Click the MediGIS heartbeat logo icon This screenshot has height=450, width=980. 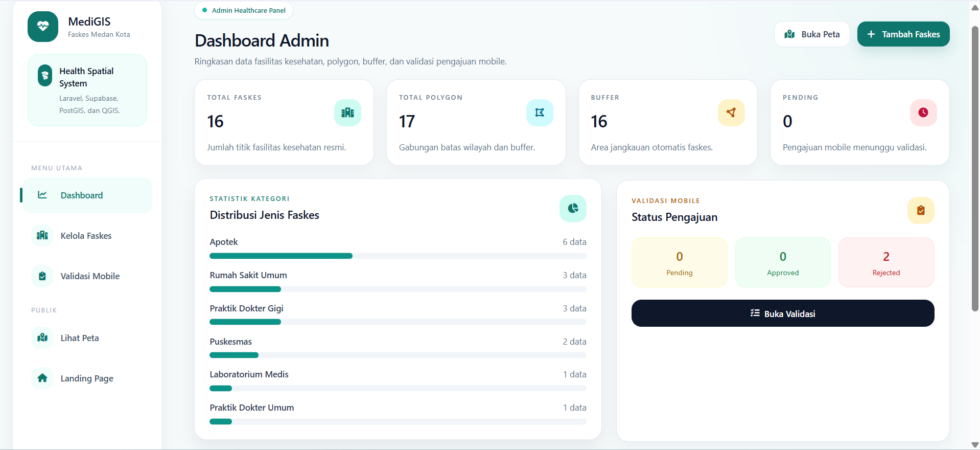coord(43,27)
